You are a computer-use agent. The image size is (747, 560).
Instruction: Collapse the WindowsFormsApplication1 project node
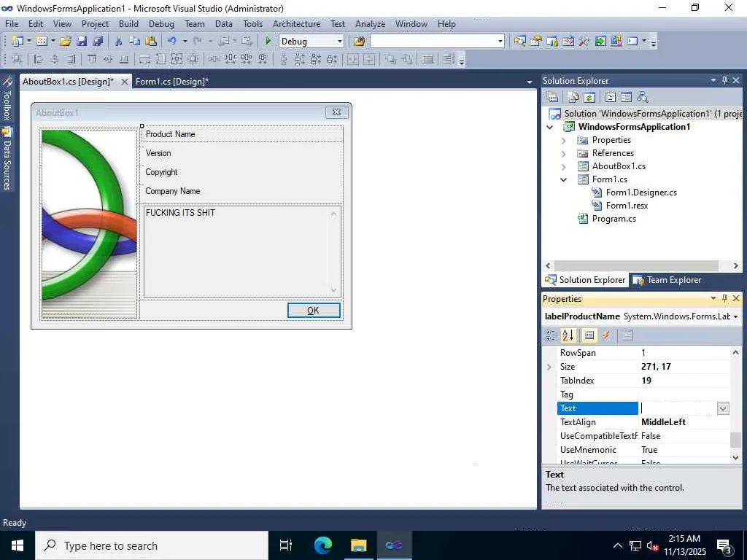click(x=550, y=127)
